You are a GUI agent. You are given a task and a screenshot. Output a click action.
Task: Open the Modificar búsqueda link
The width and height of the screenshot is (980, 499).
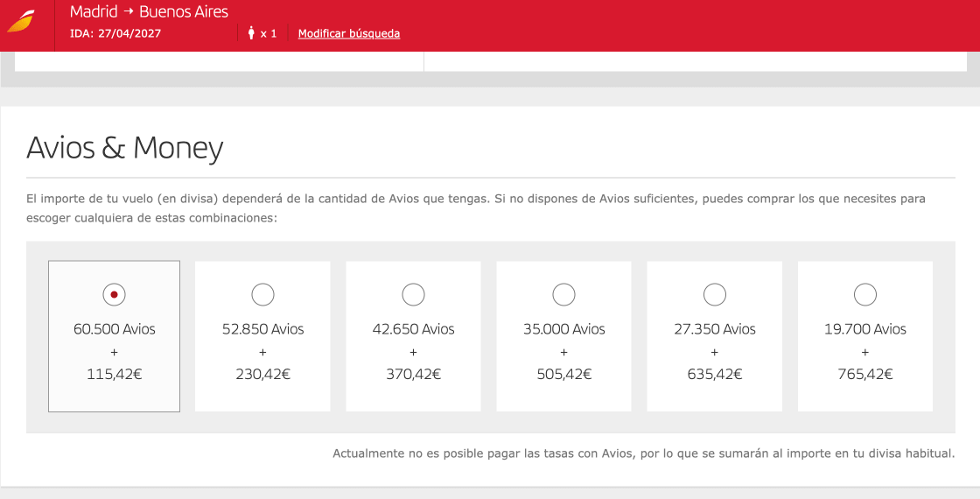(x=349, y=34)
